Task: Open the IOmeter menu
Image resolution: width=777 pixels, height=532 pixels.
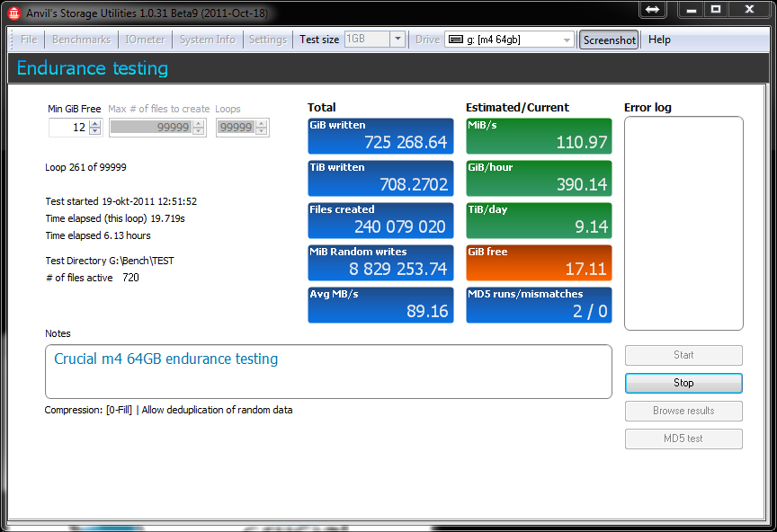Action: click(145, 40)
